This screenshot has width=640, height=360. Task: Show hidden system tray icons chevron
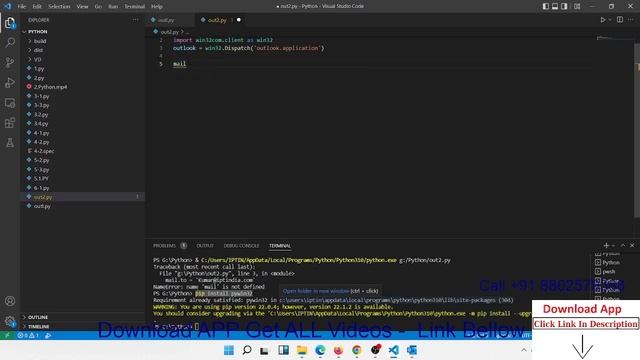point(524,350)
